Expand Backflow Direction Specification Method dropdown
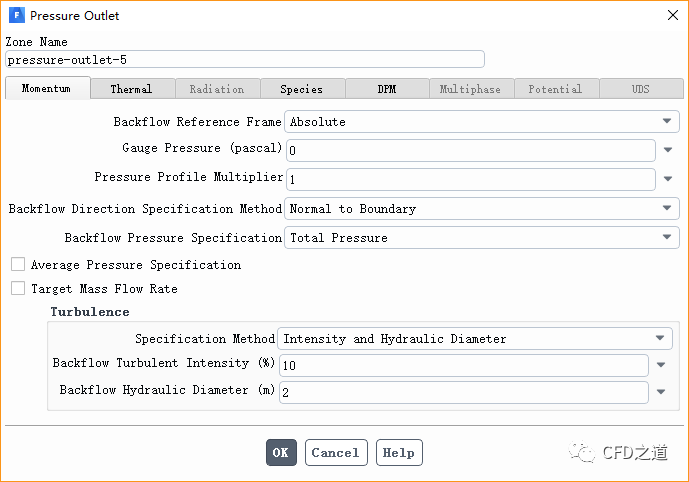 (481, 209)
